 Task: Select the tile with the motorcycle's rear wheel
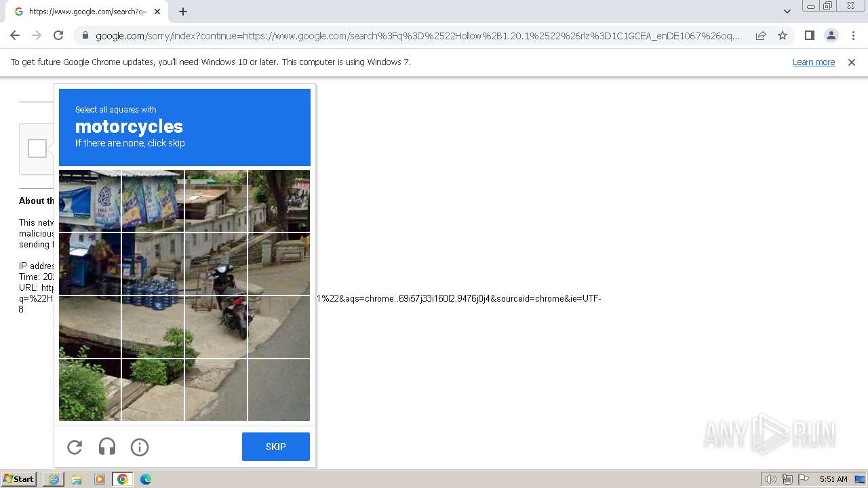coord(216,327)
